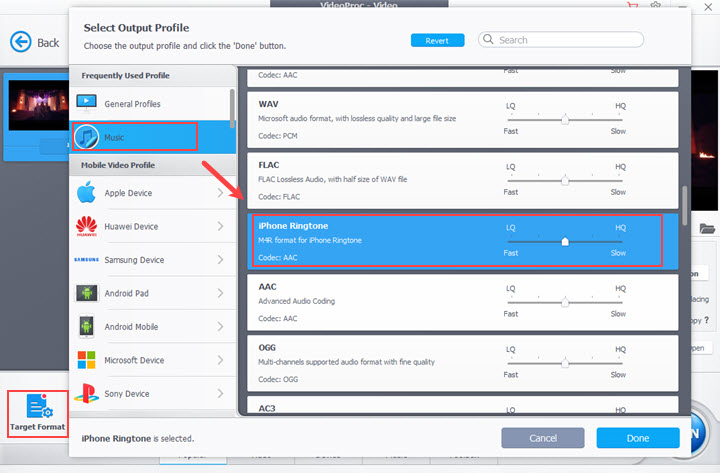The image size is (720, 474).
Task: Close the VideoProc window
Action: [709, 6]
